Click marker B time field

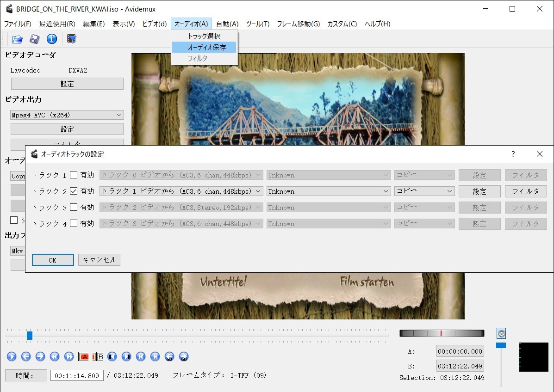[x=460, y=366]
